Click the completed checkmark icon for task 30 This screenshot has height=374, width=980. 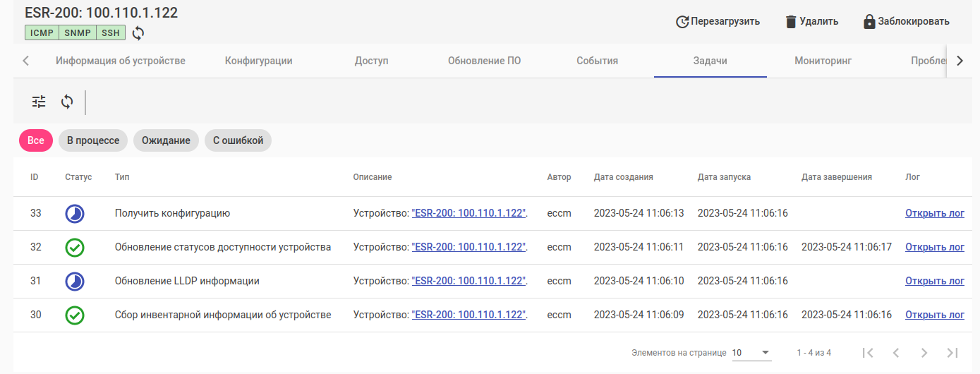[x=75, y=315]
